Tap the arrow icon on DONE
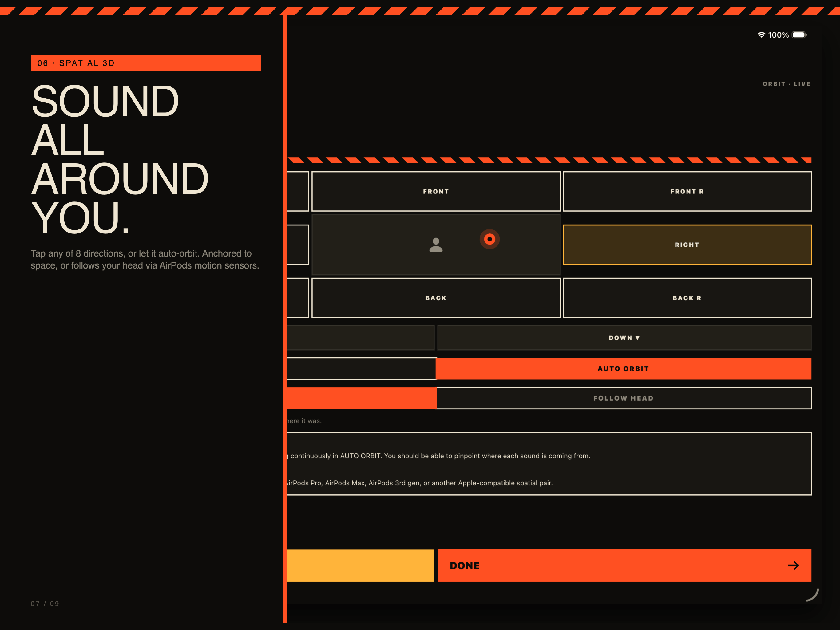 coord(793,565)
